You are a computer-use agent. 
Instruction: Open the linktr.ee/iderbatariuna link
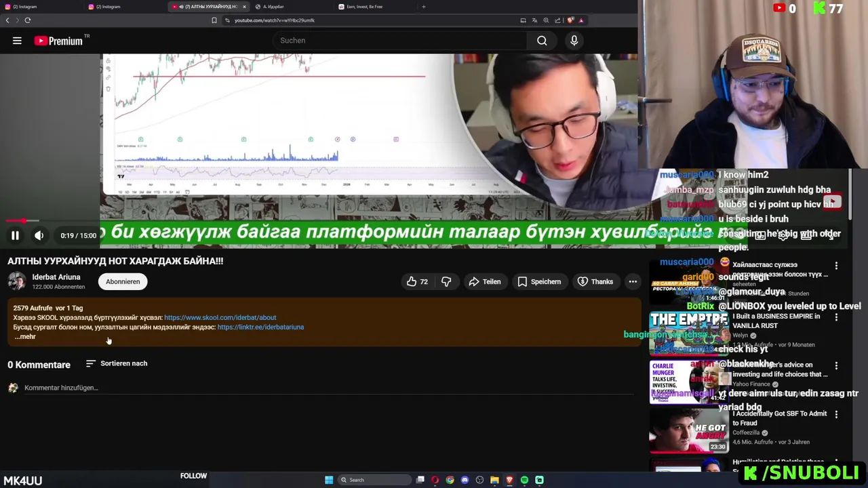260,327
